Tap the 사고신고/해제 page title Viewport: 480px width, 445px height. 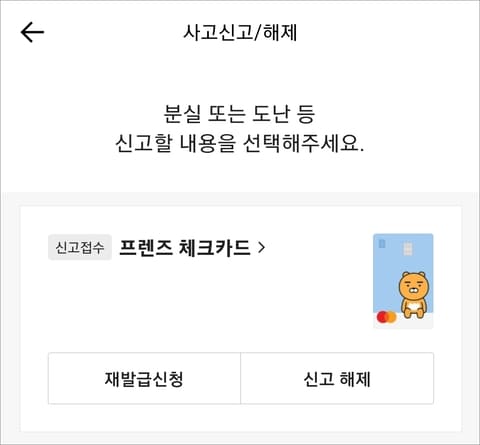pyautogui.click(x=240, y=33)
